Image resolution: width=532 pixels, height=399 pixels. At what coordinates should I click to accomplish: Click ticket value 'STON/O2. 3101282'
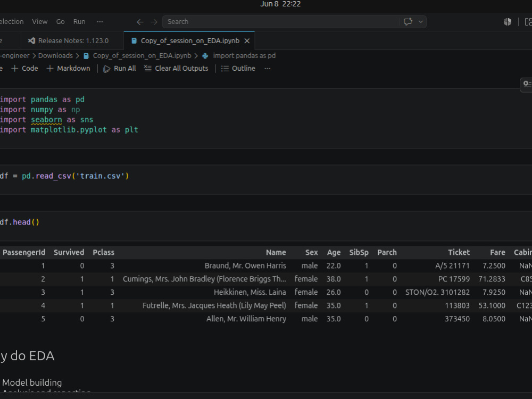[x=437, y=292]
